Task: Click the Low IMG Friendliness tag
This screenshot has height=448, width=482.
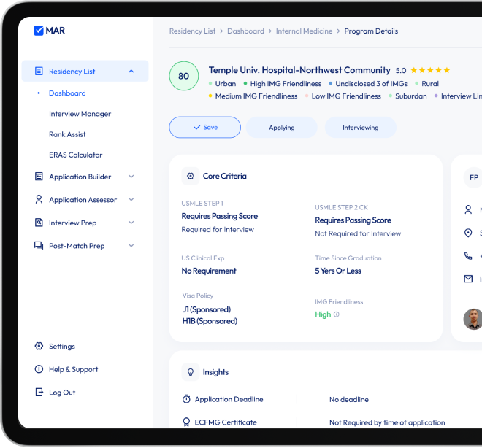Action: click(346, 96)
